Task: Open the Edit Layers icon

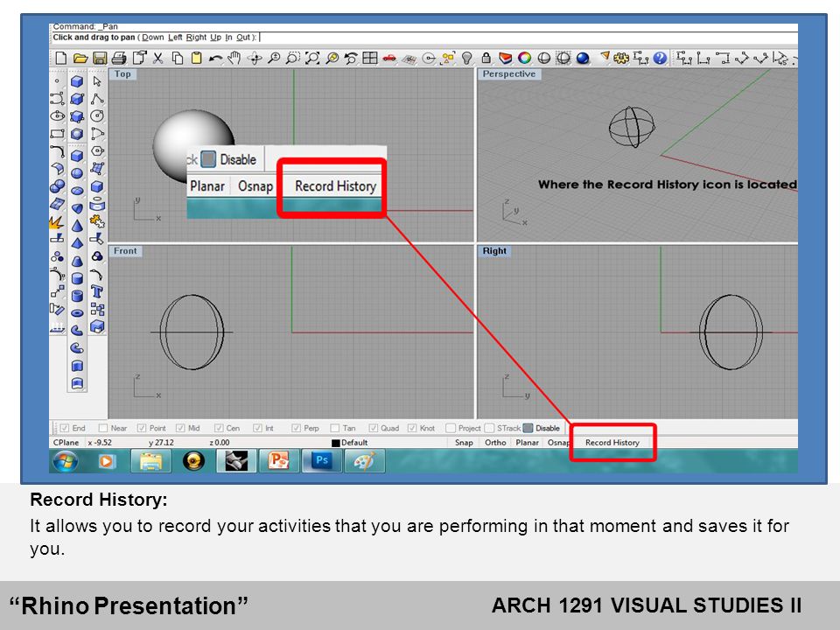Action: pos(505,58)
